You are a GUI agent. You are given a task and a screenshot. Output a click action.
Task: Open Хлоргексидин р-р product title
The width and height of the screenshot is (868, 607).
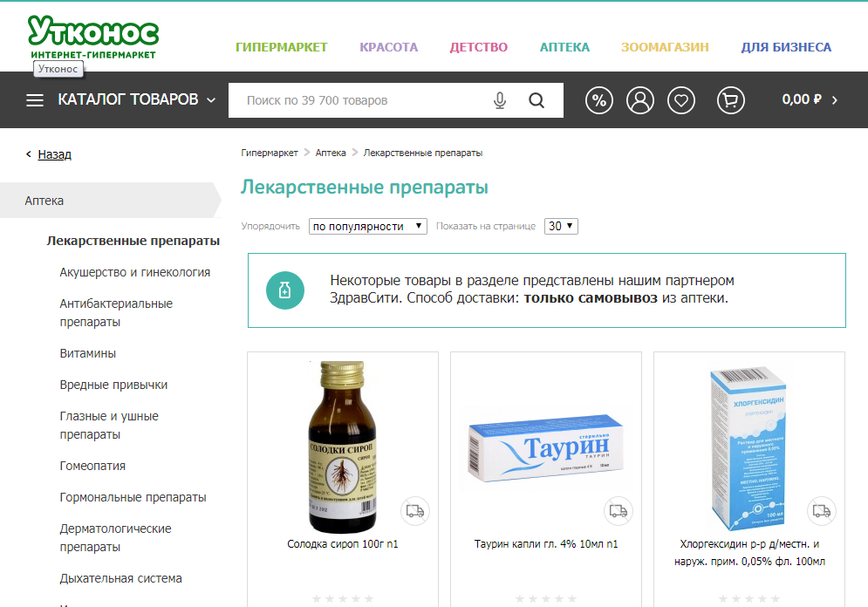pyautogui.click(x=749, y=553)
